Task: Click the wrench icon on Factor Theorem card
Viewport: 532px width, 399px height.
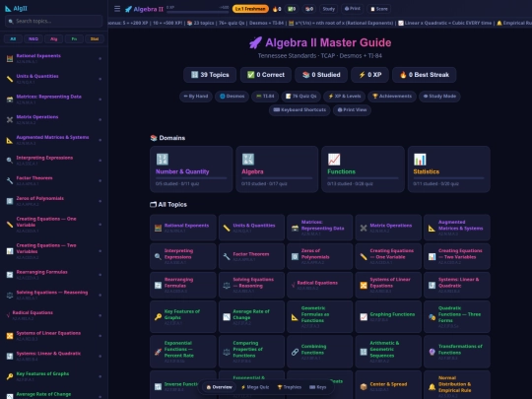Action: (x=227, y=256)
